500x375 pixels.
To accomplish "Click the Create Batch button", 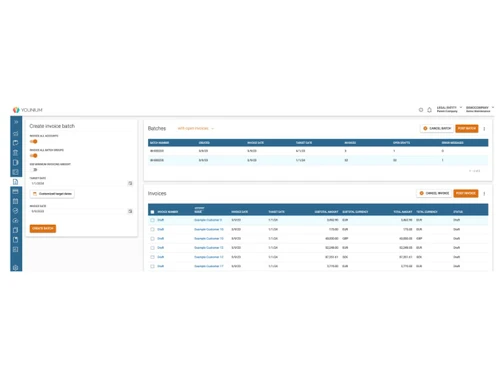I will pos(43,228).
